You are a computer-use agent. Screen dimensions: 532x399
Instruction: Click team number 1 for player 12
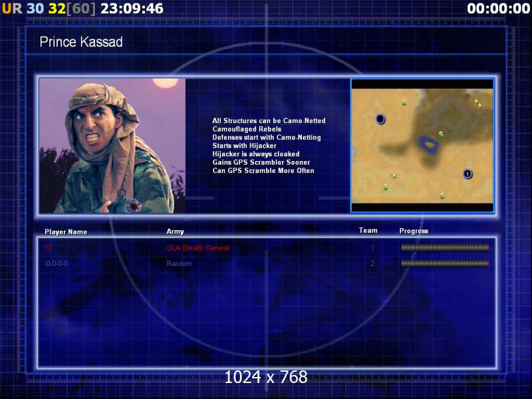point(372,247)
